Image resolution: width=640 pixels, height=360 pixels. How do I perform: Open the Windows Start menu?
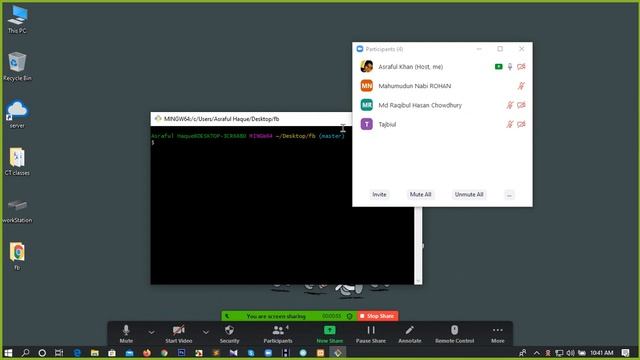click(x=8, y=353)
